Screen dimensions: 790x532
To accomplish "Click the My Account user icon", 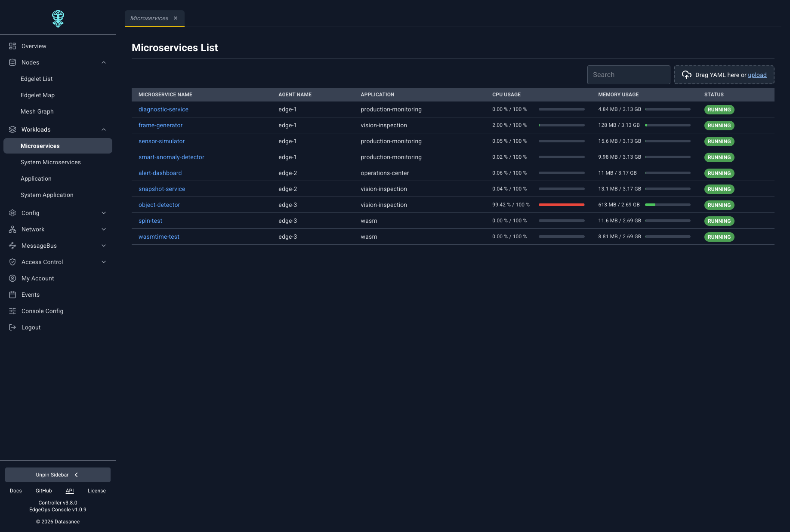I will pos(12,278).
